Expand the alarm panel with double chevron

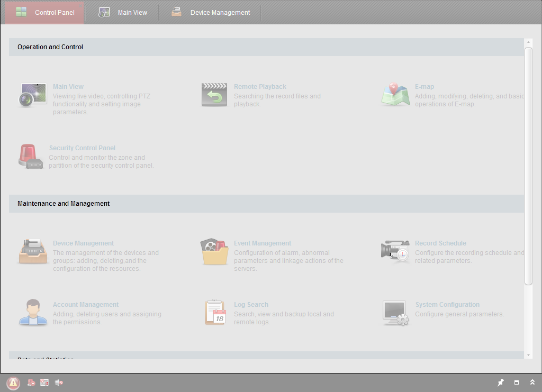[532, 382]
